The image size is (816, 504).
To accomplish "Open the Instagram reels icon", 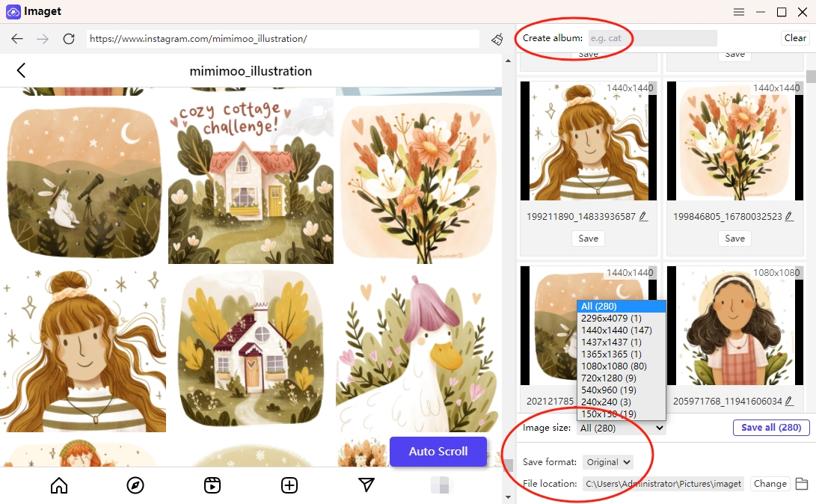I will point(212,485).
